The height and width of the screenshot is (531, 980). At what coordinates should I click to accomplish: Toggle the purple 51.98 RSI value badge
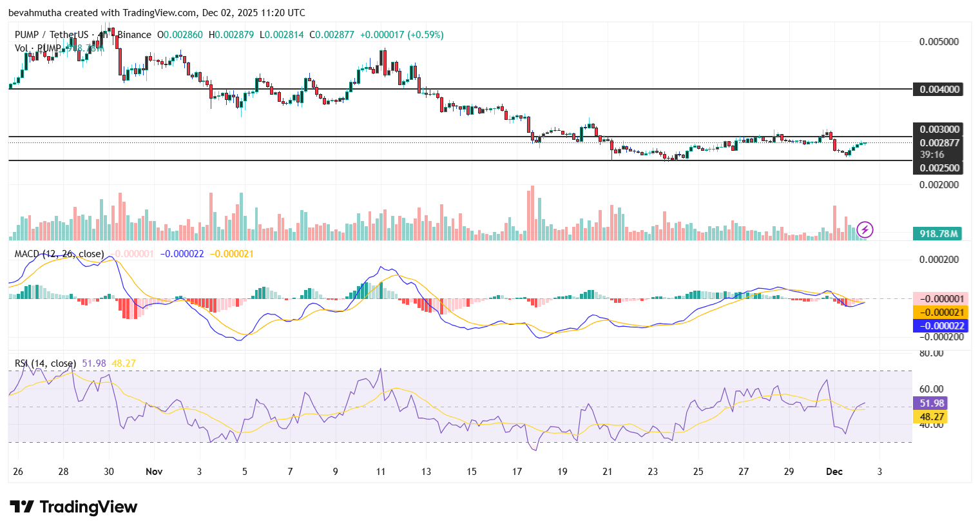pyautogui.click(x=932, y=402)
